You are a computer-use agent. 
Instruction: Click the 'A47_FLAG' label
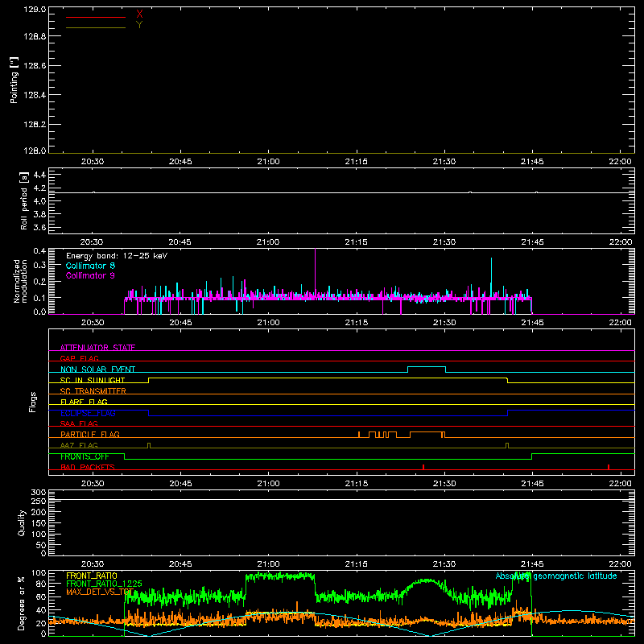click(x=79, y=445)
